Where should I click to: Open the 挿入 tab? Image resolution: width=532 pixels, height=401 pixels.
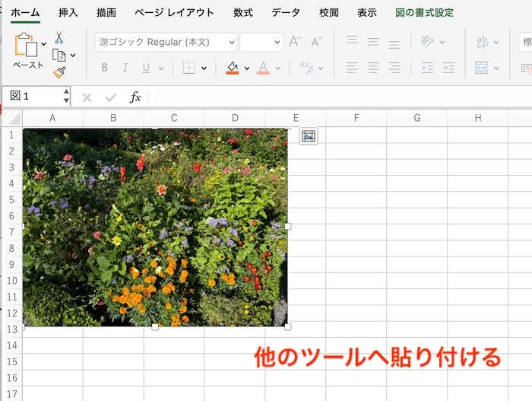[68, 13]
